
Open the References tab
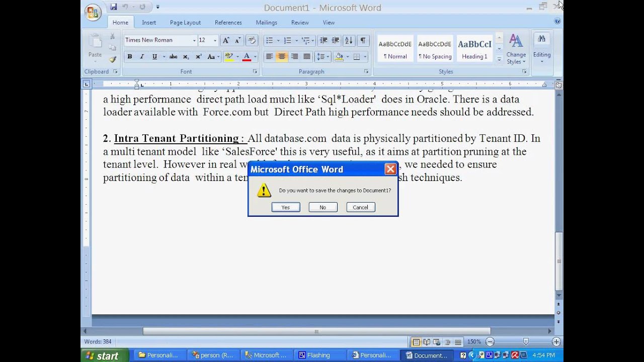pos(228,23)
